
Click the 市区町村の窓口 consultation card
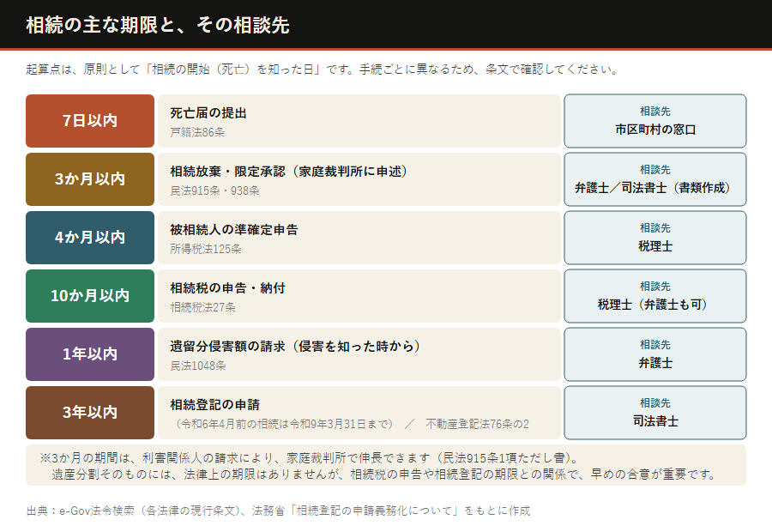(655, 121)
